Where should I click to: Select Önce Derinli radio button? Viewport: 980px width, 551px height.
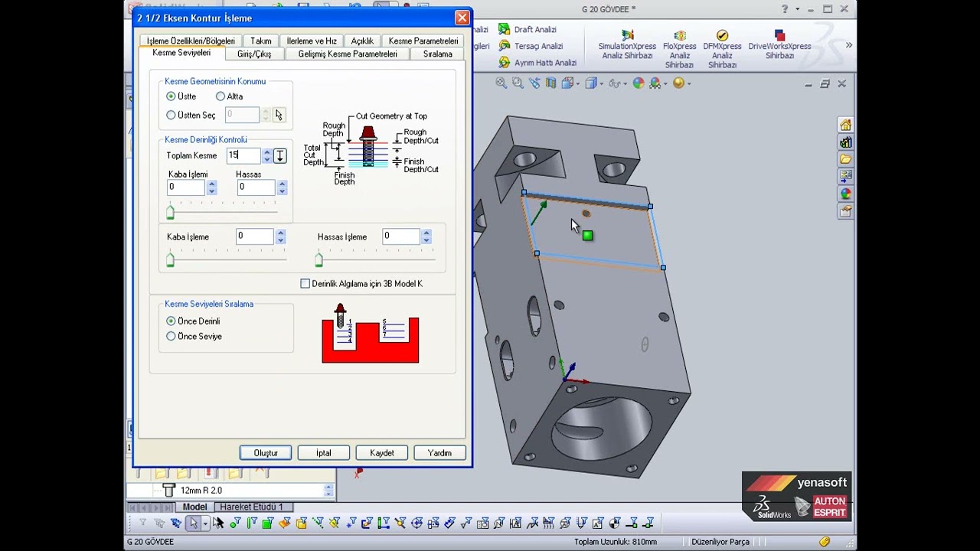(171, 321)
